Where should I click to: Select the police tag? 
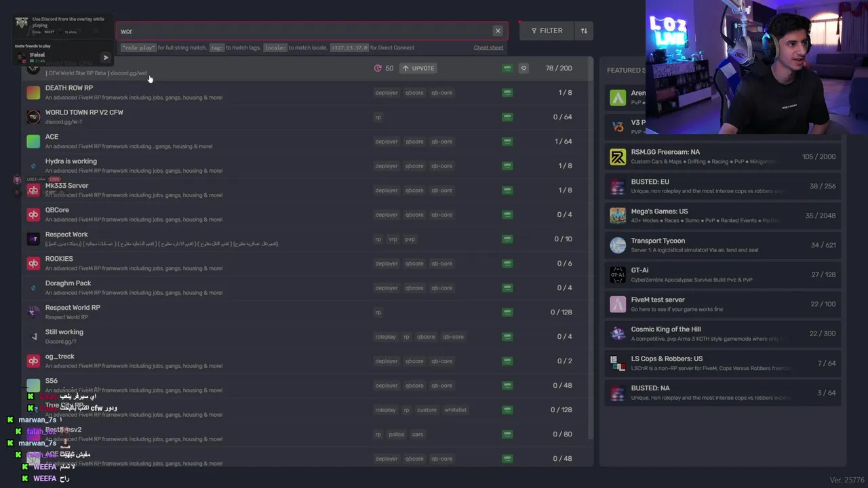tap(397, 434)
